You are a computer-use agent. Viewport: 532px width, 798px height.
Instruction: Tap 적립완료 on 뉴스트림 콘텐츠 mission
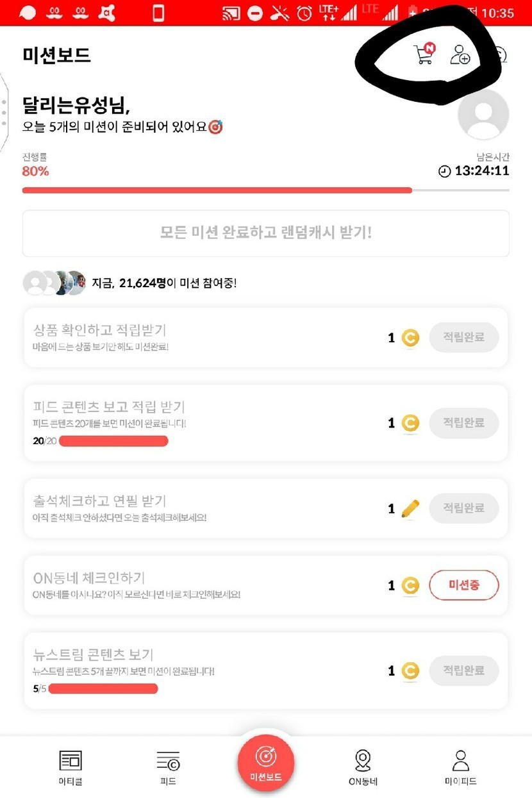pos(463,670)
